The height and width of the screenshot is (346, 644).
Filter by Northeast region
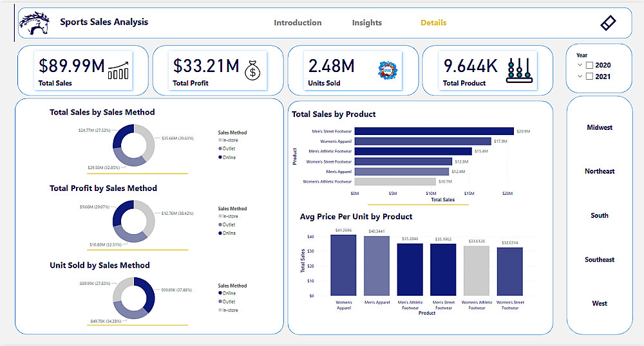click(x=599, y=171)
